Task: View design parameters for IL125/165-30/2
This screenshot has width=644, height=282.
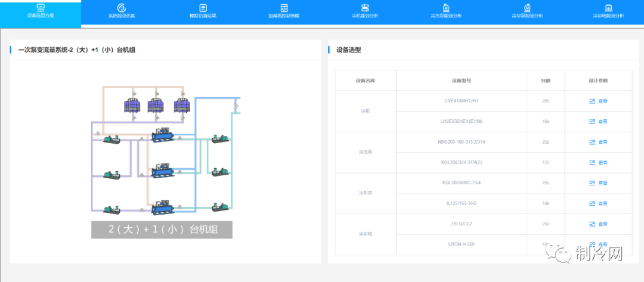Action: coord(598,203)
